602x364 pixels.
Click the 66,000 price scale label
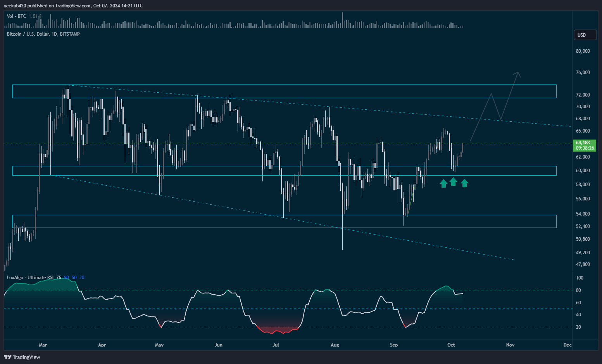[x=583, y=131]
